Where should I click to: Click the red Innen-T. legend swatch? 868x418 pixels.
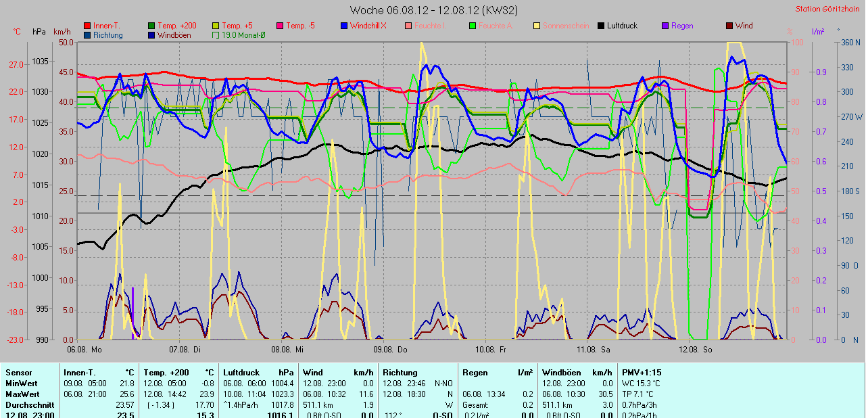pyautogui.click(x=87, y=26)
